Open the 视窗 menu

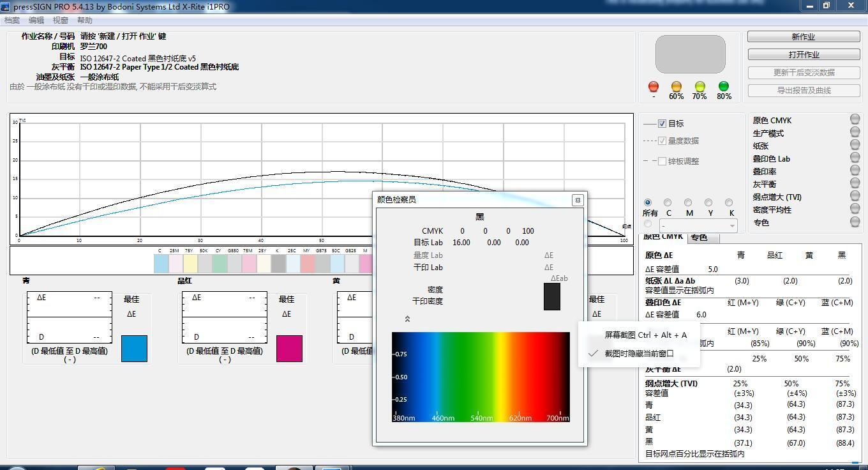(x=61, y=20)
